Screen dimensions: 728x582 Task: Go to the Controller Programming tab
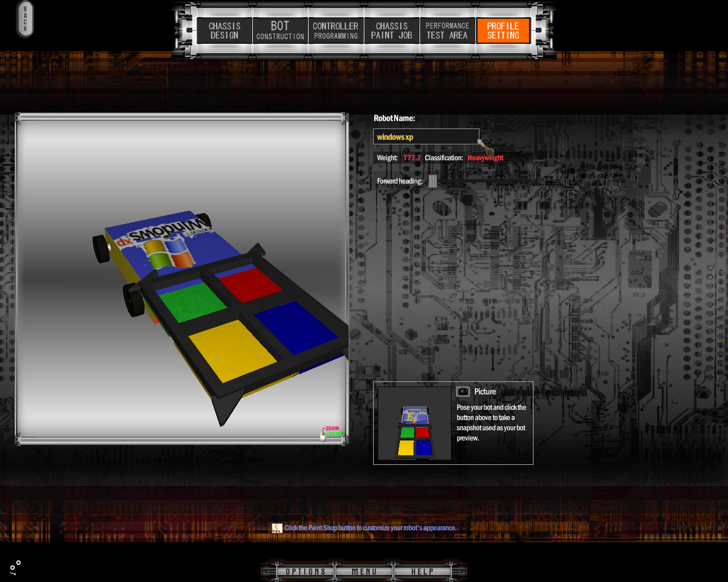[x=336, y=31]
